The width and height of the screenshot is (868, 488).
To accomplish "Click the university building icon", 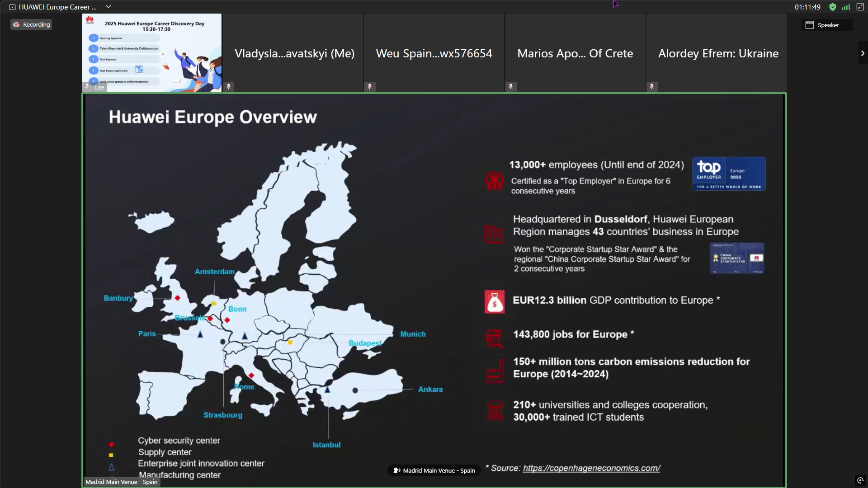I will [495, 410].
